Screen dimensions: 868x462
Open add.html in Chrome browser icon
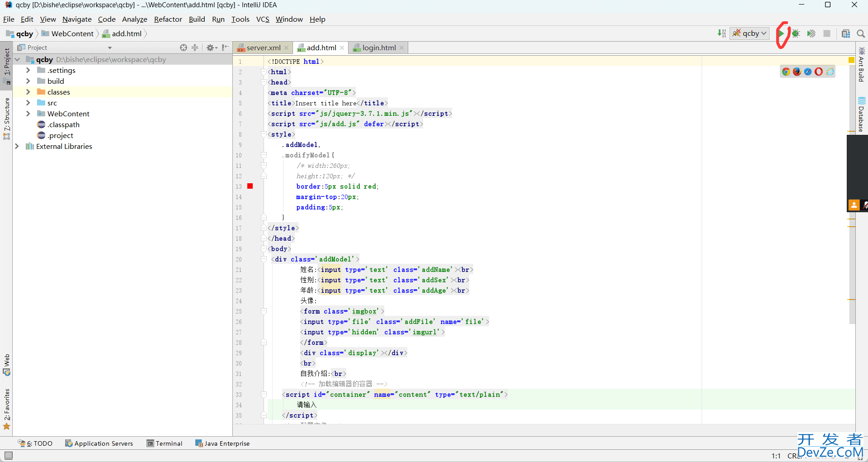tap(786, 71)
